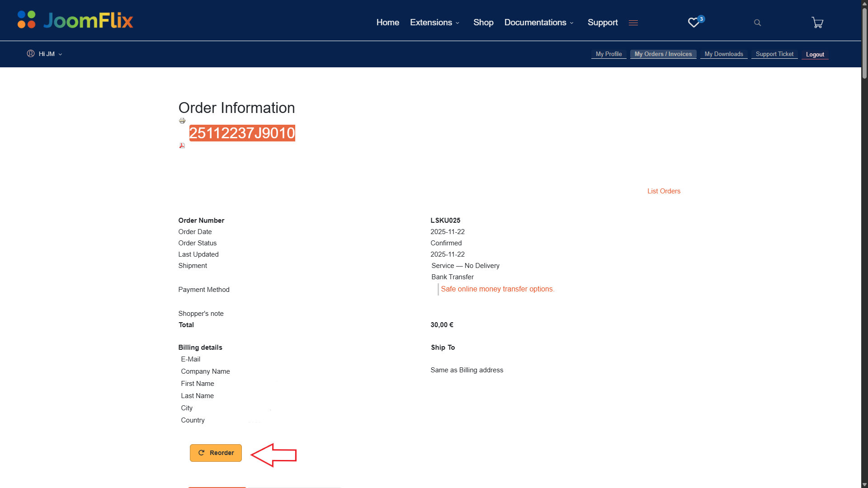Open the Shop menu item
The image size is (868, 488).
tap(483, 23)
